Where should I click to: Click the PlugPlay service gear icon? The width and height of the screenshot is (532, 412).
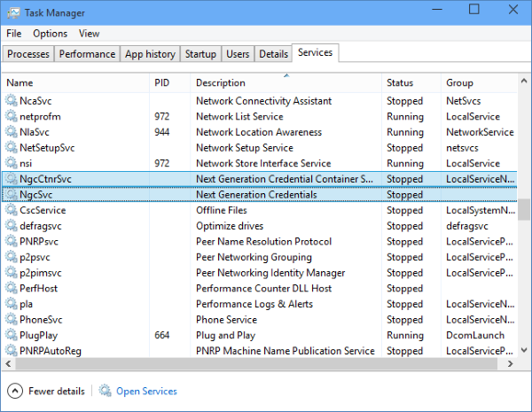pyautogui.click(x=12, y=335)
